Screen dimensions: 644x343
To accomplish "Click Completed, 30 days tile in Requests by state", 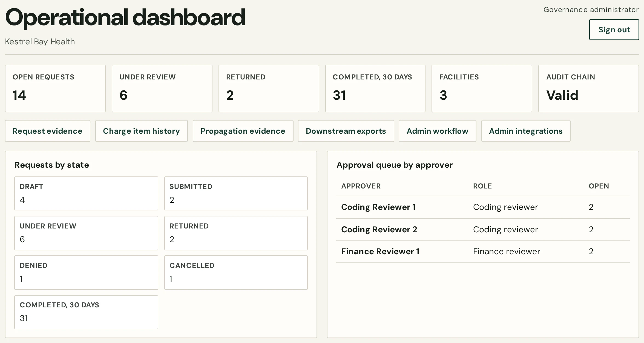I will [86, 312].
